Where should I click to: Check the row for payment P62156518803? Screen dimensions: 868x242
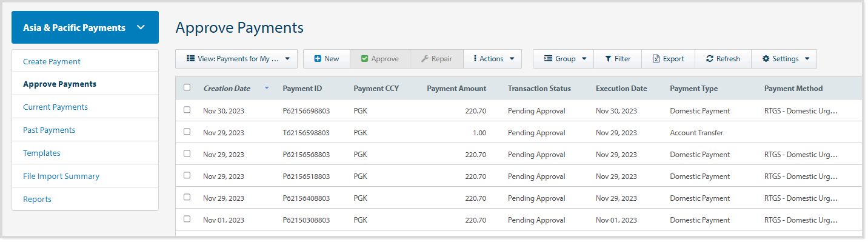click(187, 175)
